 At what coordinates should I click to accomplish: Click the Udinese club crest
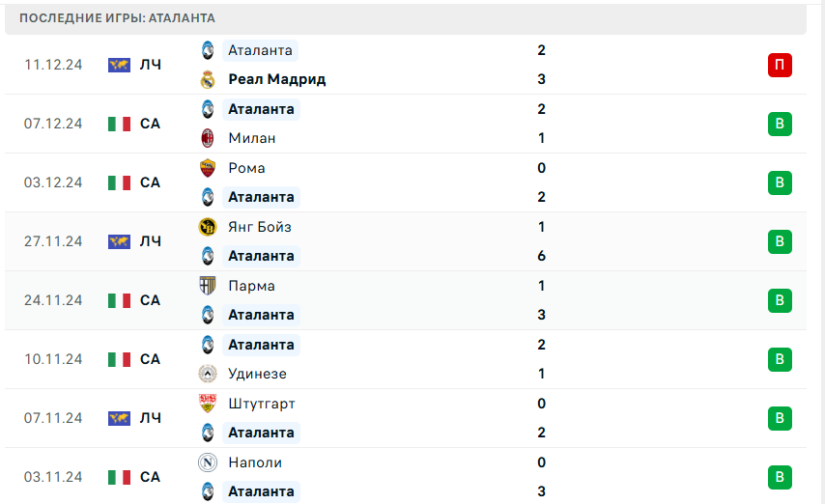click(207, 374)
